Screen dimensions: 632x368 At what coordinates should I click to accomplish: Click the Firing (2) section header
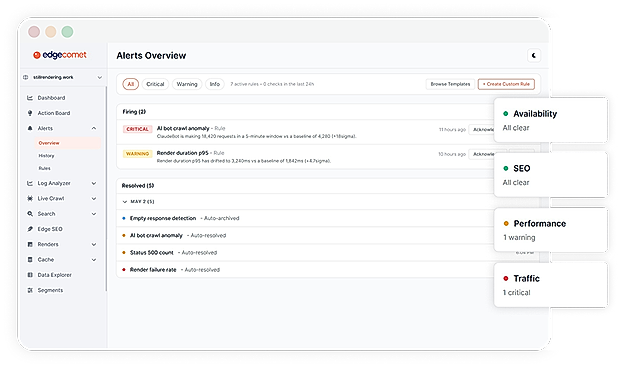(x=134, y=112)
